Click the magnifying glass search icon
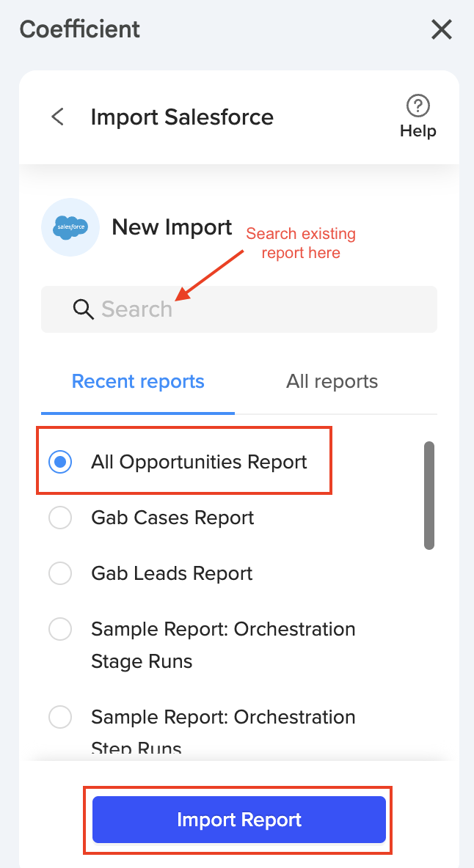474x868 pixels. [x=84, y=309]
